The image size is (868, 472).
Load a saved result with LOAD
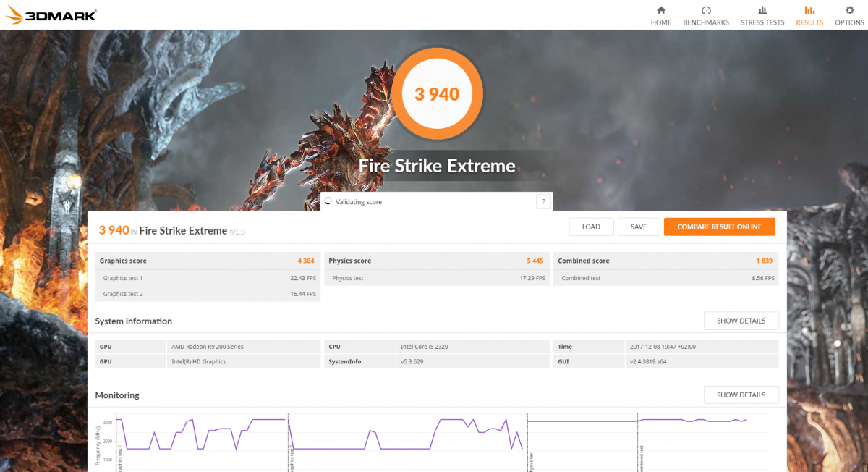click(x=591, y=227)
